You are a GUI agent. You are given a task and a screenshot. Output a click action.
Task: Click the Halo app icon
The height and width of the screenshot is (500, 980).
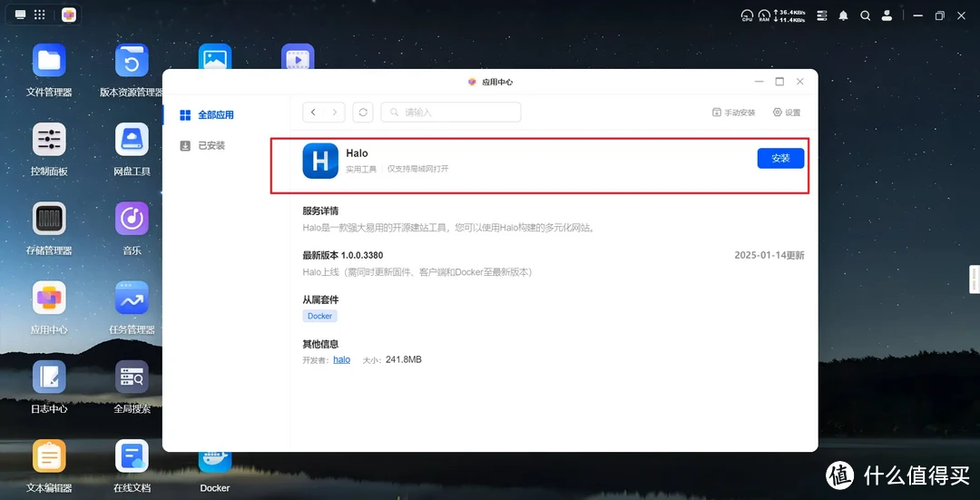pos(320,161)
